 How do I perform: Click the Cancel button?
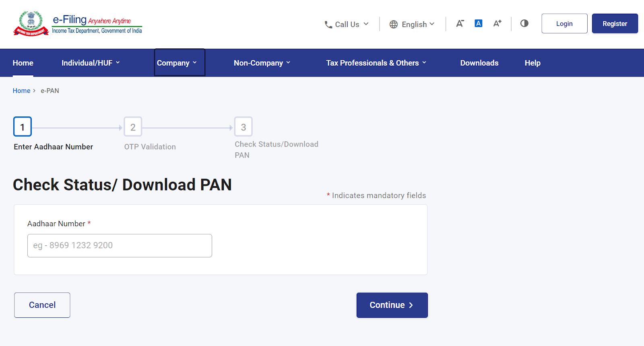[42, 305]
